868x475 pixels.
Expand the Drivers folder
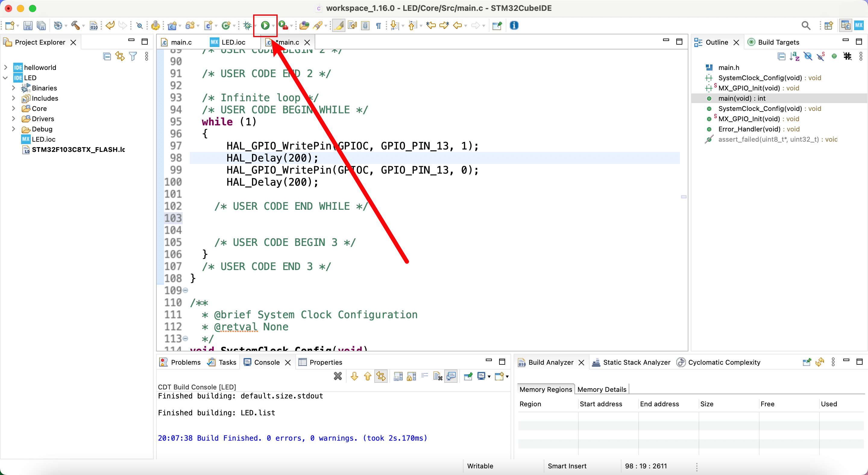pos(14,118)
